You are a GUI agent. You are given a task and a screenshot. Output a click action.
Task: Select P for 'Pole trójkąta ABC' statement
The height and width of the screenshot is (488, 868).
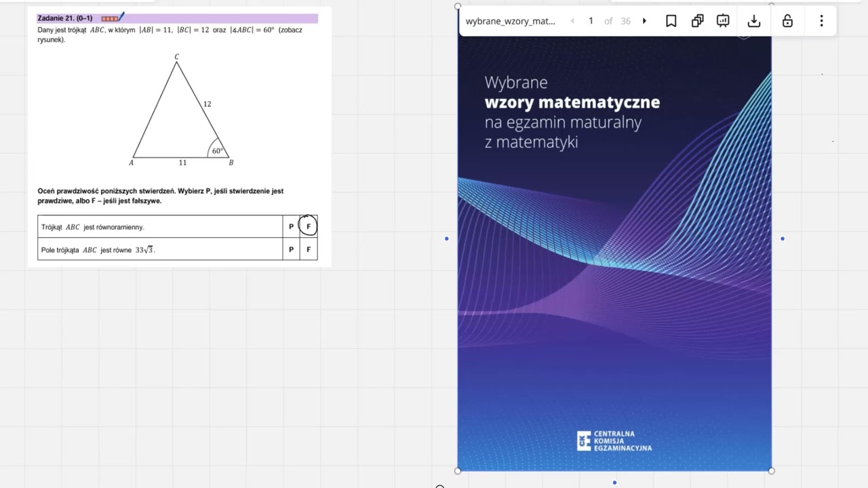pyautogui.click(x=291, y=249)
